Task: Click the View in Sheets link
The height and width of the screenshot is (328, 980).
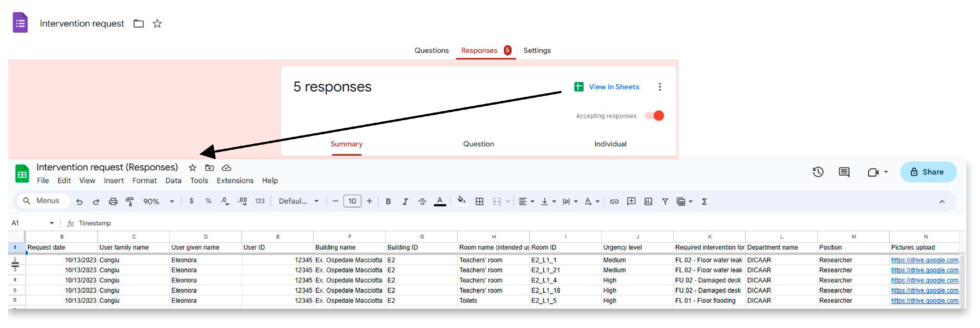Action: point(614,87)
